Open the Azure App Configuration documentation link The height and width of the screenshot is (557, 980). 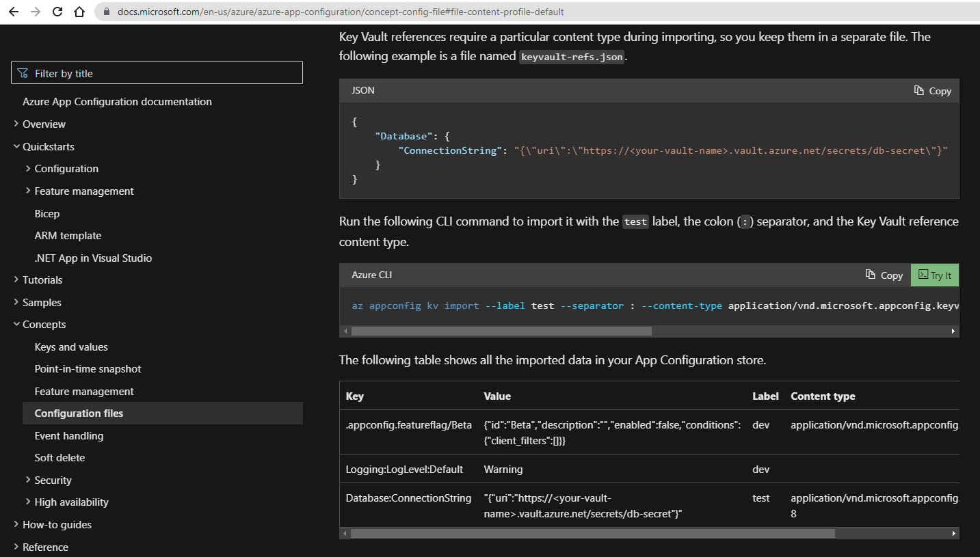pos(117,101)
